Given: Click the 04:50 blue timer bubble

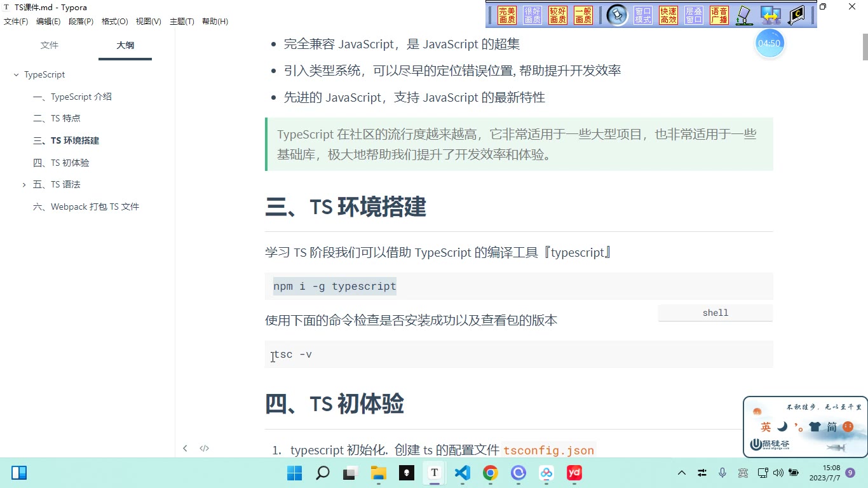Looking at the screenshot, I should (x=770, y=44).
